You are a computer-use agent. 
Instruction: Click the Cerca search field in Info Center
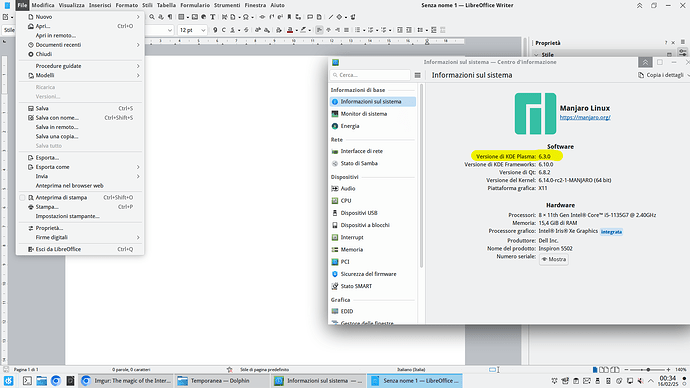(371, 75)
